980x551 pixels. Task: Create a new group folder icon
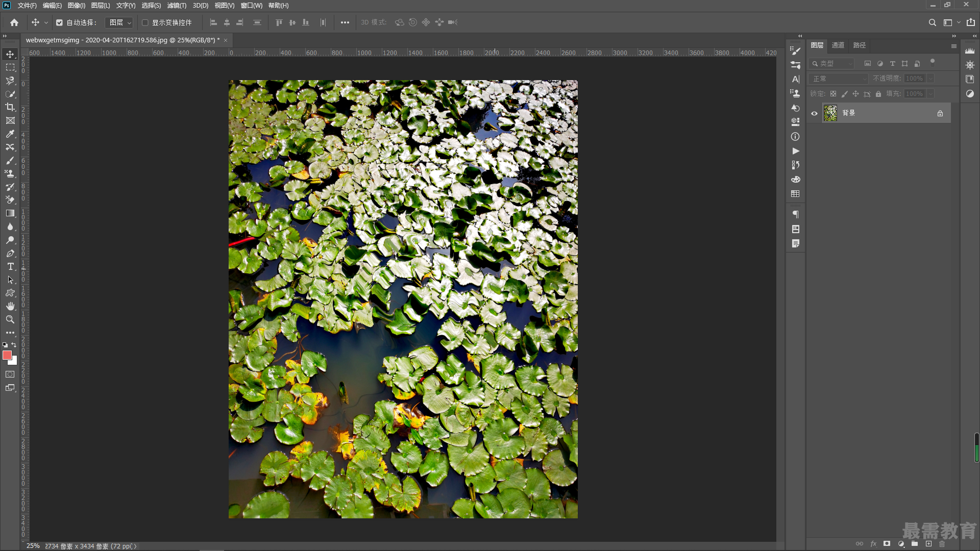point(915,544)
